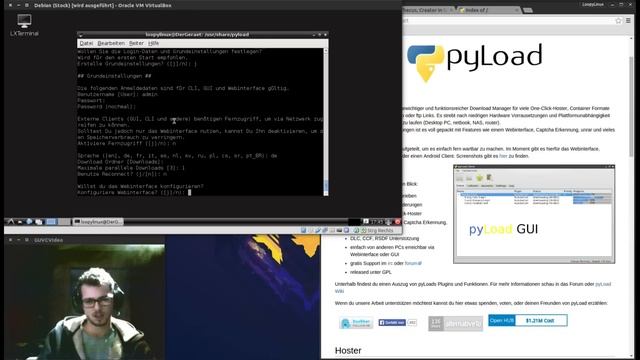
Task: Open the Hilfe menu in the terminal
Action: (153, 43)
